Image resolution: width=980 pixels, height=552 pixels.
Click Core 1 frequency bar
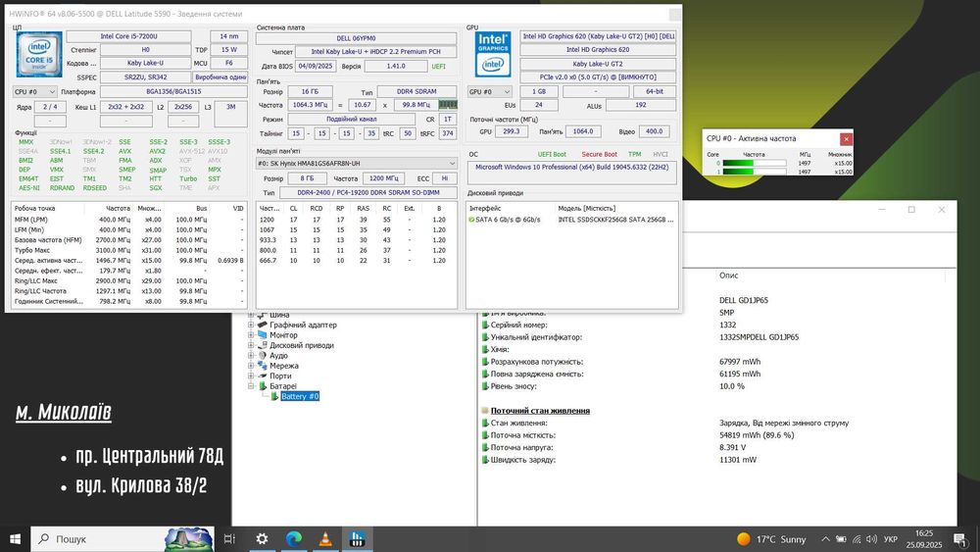(754, 172)
